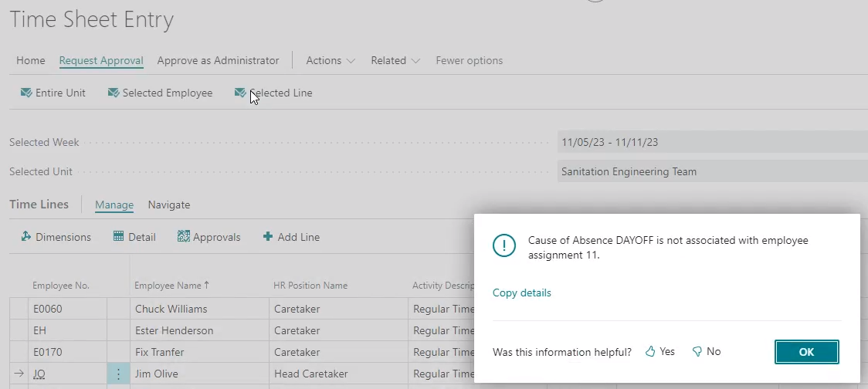Click the Selected Employee approval icon
Image resolution: width=868 pixels, height=389 pixels.
[x=113, y=93]
